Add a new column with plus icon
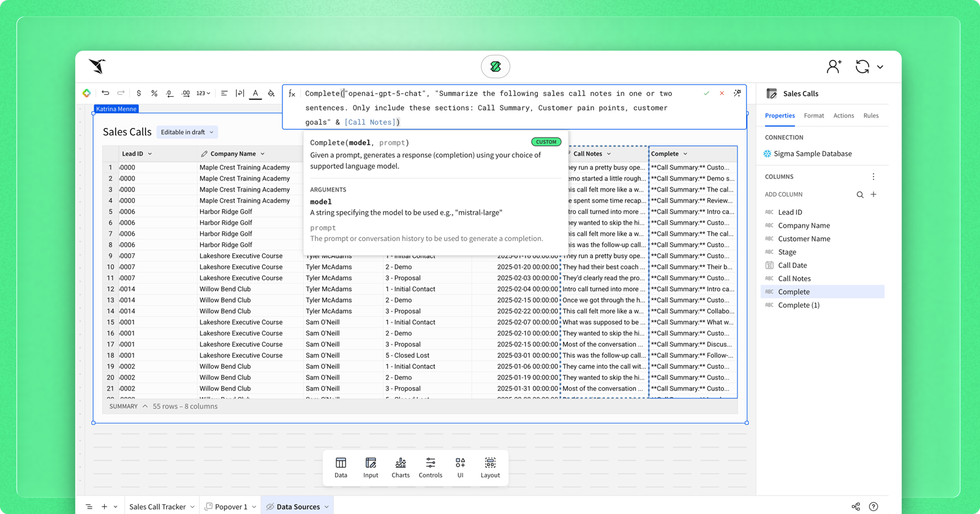The image size is (980, 514). 874,194
